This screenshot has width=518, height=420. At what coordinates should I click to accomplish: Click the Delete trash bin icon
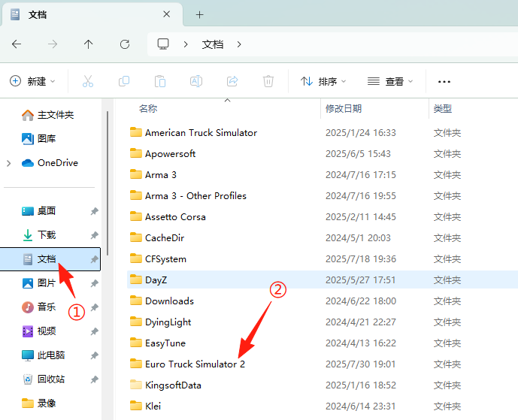[x=268, y=81]
